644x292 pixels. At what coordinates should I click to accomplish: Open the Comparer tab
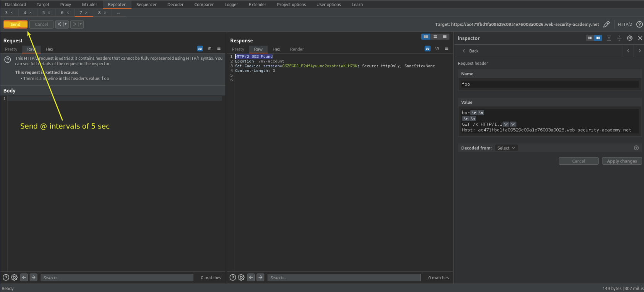pos(204,5)
